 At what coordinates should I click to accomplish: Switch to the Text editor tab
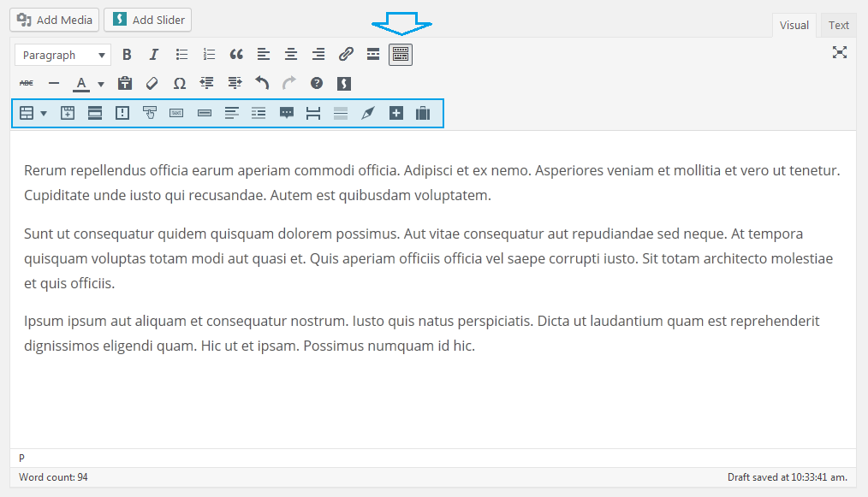point(838,26)
